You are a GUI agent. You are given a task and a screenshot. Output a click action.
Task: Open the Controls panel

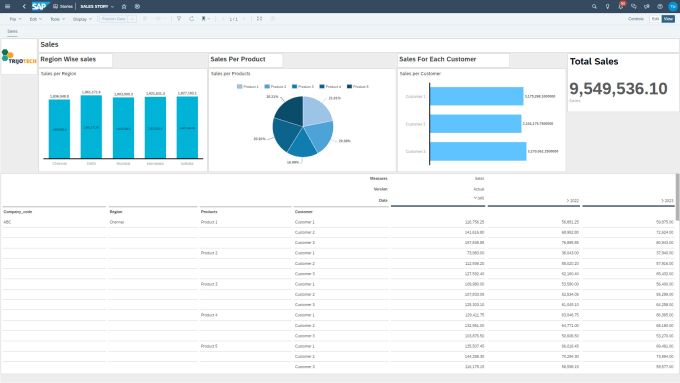[636, 19]
